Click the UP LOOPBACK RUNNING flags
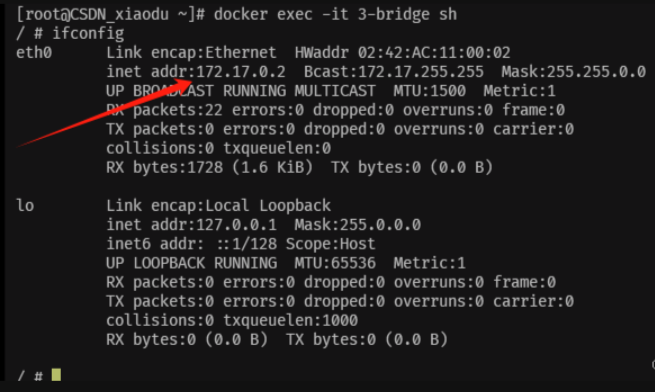655x392 pixels. (x=191, y=263)
